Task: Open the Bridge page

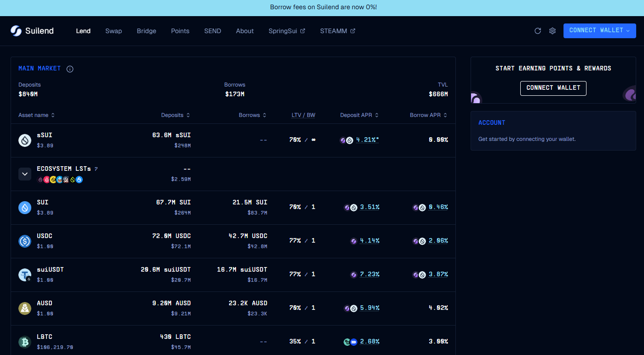Action: tap(146, 31)
